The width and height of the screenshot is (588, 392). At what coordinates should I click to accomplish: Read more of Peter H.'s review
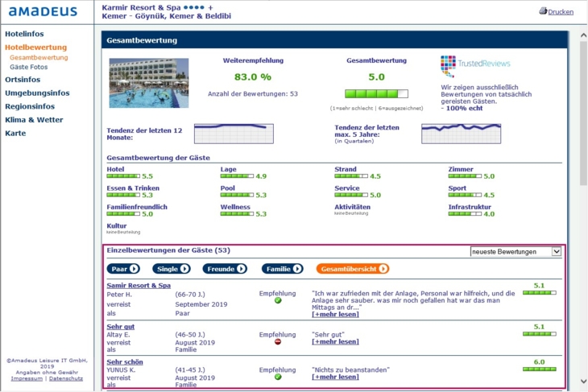coord(335,315)
